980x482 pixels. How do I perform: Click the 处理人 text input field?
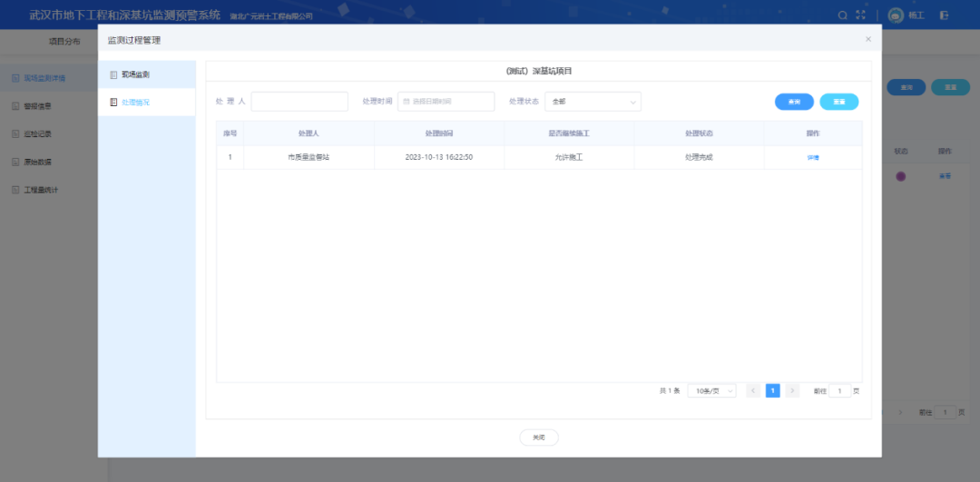coord(299,102)
